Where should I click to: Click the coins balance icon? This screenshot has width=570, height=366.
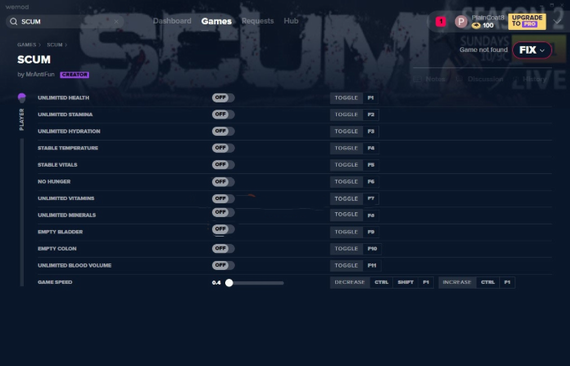click(x=476, y=25)
